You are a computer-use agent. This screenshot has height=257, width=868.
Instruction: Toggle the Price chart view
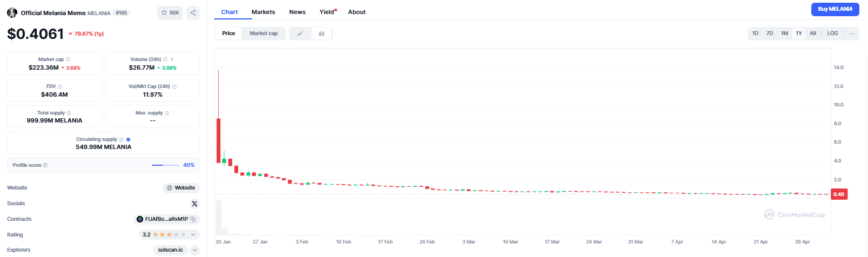click(228, 33)
